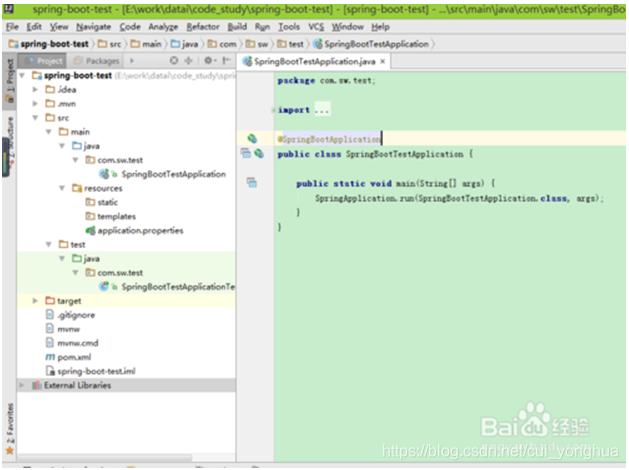Select the templates folder

111,216
